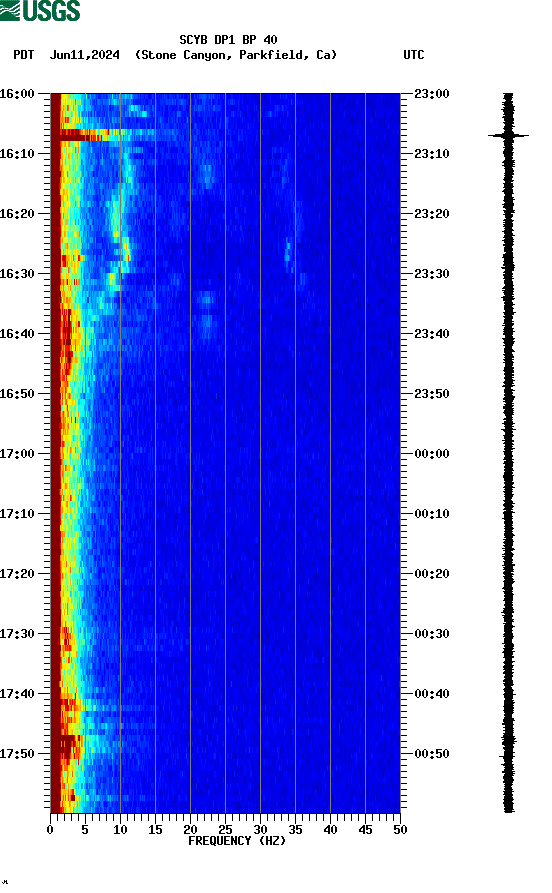Click the '16:30' PDT time label
The width and height of the screenshot is (552, 893).
click(x=17, y=274)
